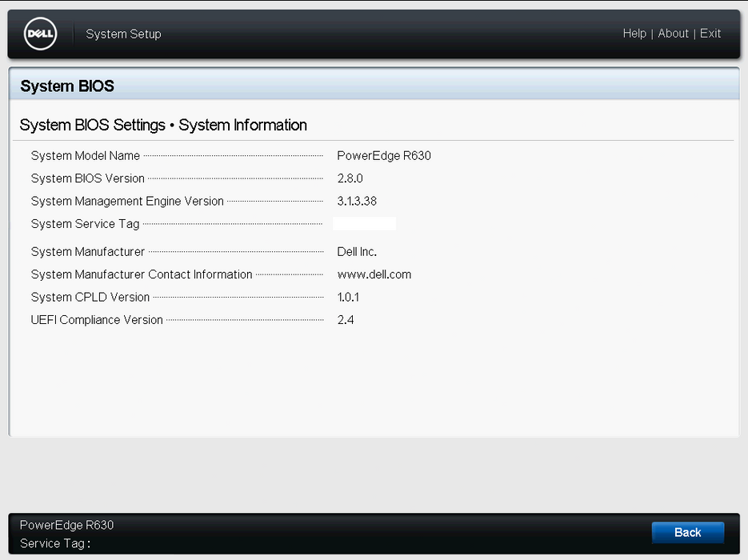Click the blue Back button
The width and height of the screenshot is (748, 560).
pos(688,532)
